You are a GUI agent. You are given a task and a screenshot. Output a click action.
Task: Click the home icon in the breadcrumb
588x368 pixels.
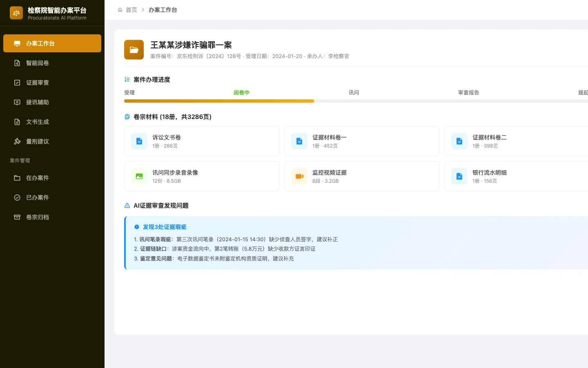(x=120, y=10)
